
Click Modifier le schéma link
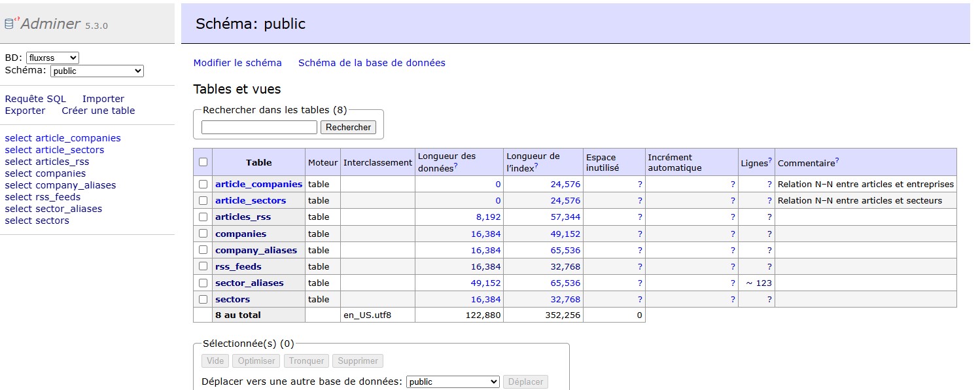tap(237, 63)
